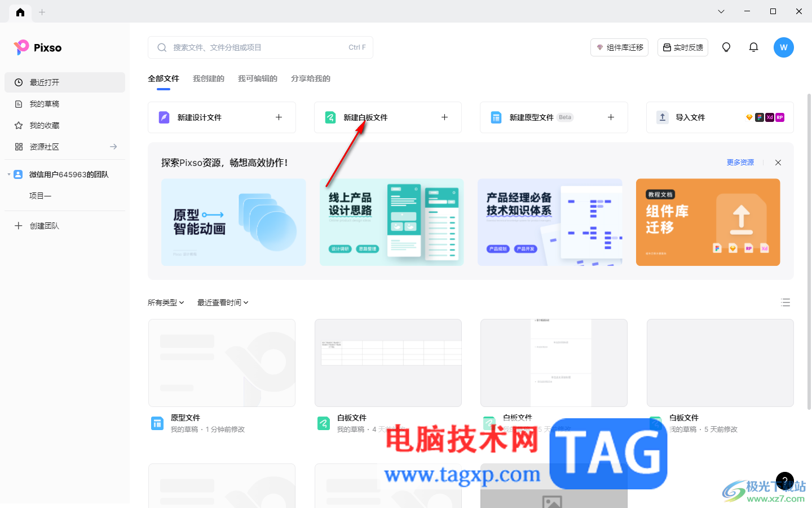Screen dimensions: 812x508
Task: Open the notifications bell
Action: (753, 47)
